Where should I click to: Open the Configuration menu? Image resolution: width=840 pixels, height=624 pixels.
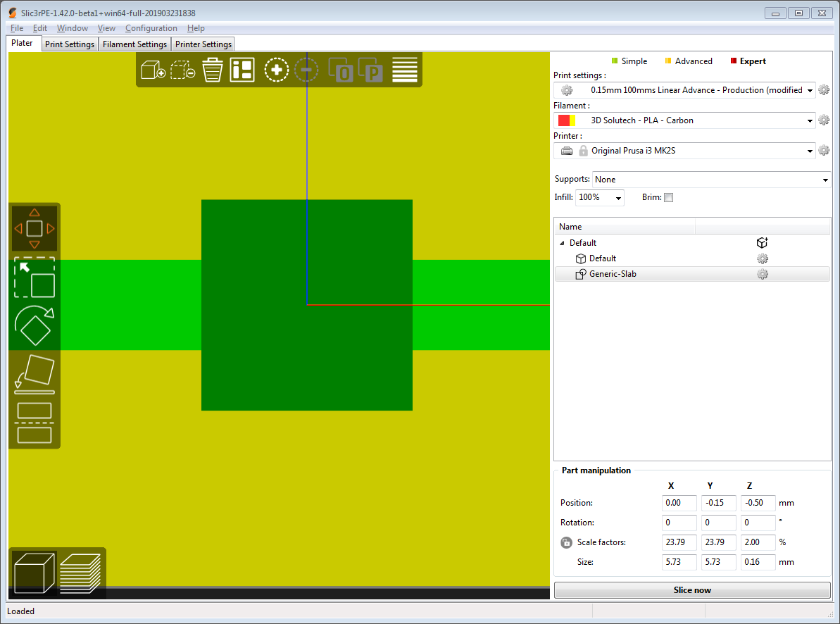click(151, 28)
